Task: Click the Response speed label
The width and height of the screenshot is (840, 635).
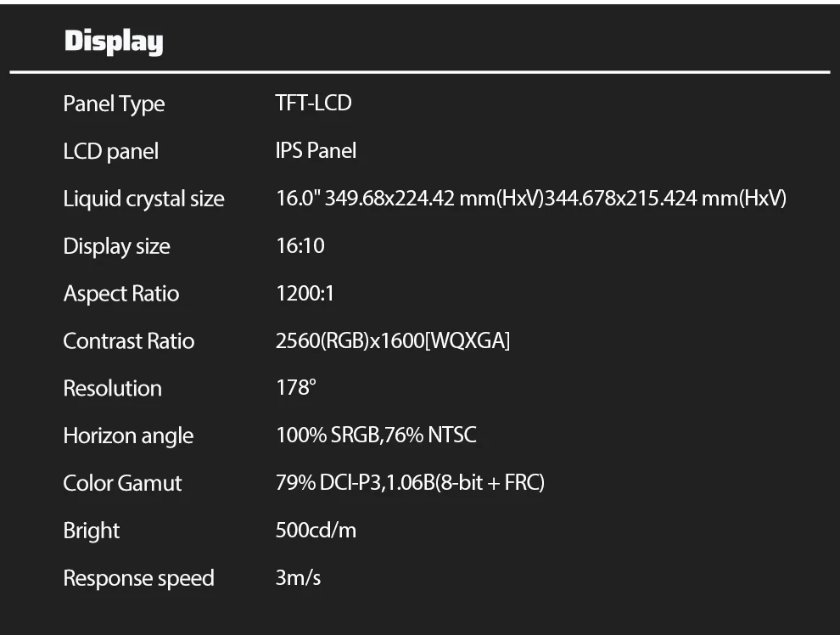Action: [x=138, y=579]
